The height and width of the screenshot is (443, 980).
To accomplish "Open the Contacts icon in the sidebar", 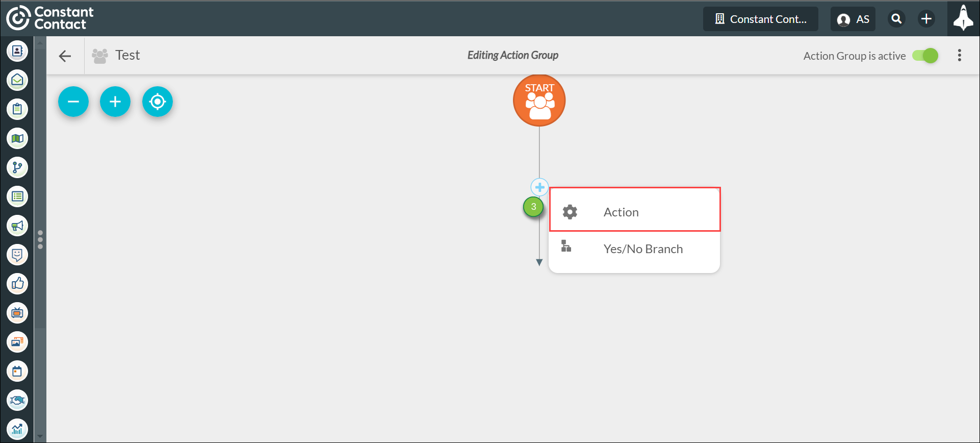I will 17,51.
